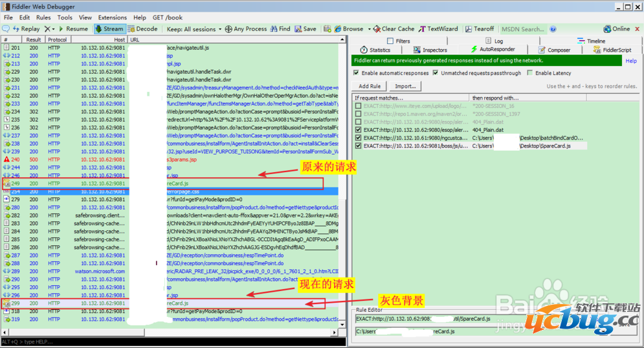Toggle Enable automatic responses checkbox
Viewport: 644px width, 348px height.
point(356,72)
